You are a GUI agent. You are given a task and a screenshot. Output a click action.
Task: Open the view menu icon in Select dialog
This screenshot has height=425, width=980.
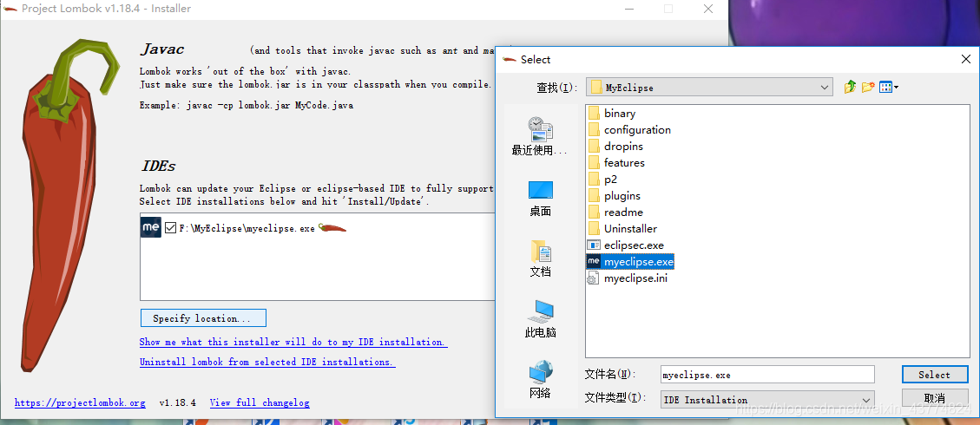(x=888, y=88)
